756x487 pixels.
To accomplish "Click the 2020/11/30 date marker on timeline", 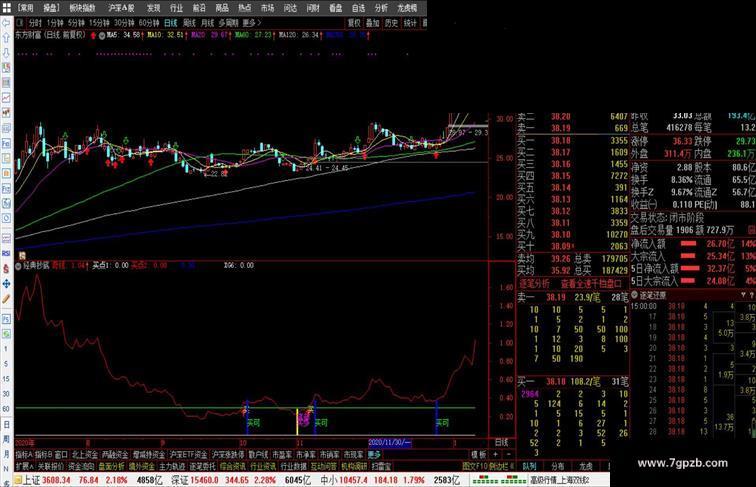I will 390,442.
